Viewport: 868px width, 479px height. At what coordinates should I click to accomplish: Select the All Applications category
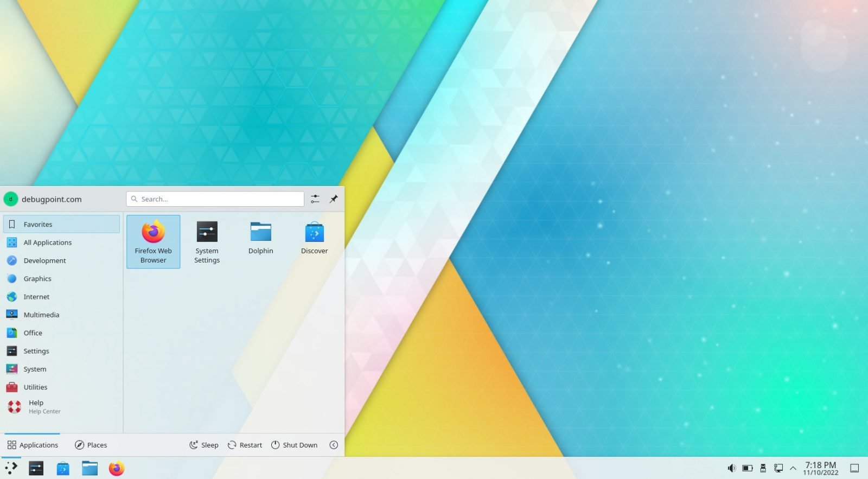tap(61, 242)
